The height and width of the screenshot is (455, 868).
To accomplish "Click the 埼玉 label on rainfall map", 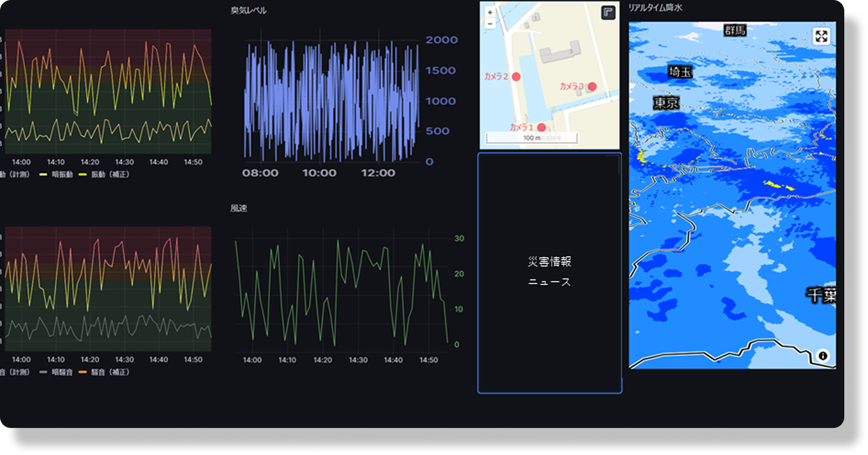I will [x=680, y=72].
